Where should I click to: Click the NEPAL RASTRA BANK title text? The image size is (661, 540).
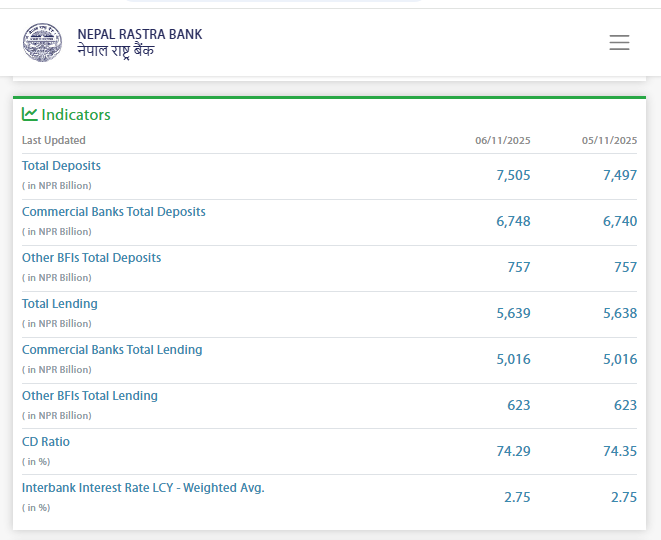140,34
